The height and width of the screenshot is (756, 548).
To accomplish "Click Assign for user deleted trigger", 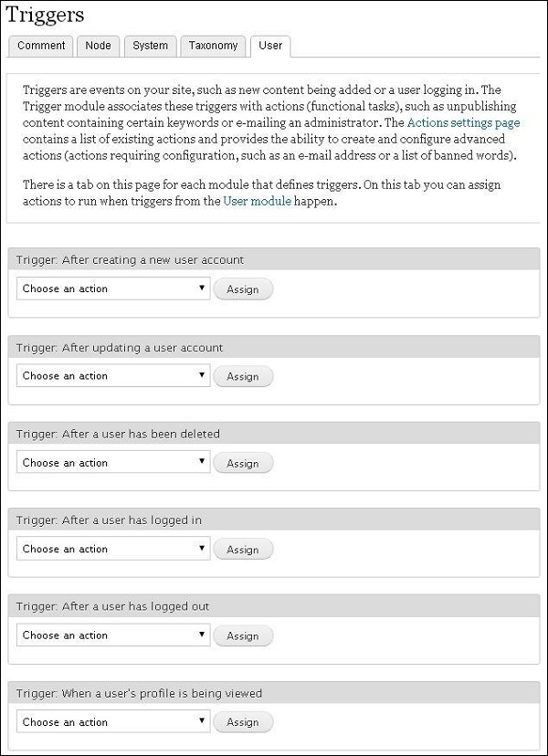I will coord(242,463).
